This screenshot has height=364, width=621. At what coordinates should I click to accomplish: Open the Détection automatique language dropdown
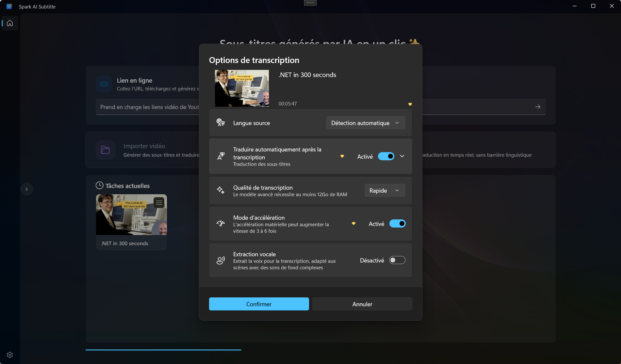pos(365,123)
